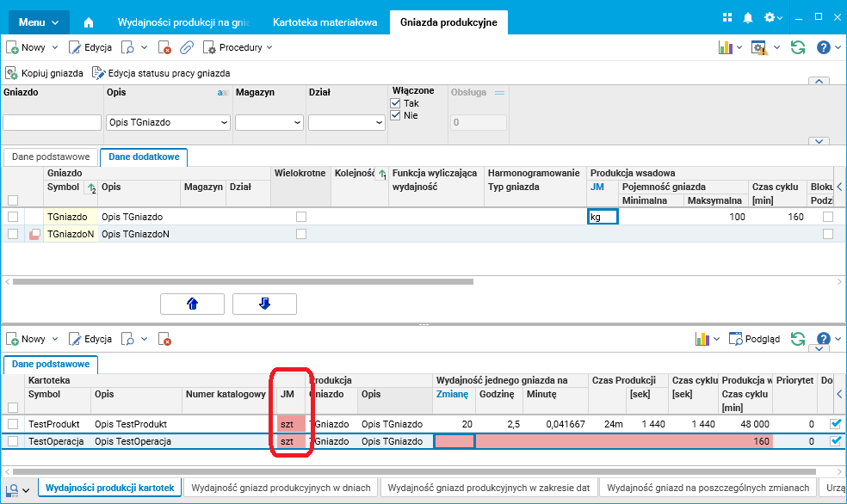Sort by the Zmianę column header
This screenshot has height=504, width=847.
point(452,394)
